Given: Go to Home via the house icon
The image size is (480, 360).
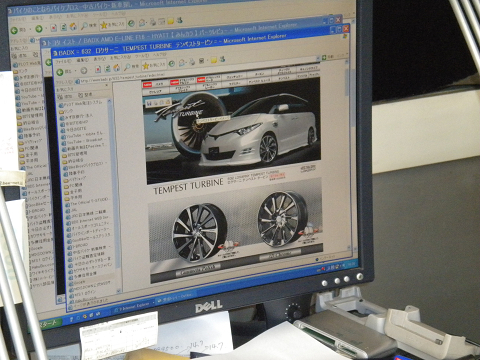Looking at the screenshot, I should (116, 68).
